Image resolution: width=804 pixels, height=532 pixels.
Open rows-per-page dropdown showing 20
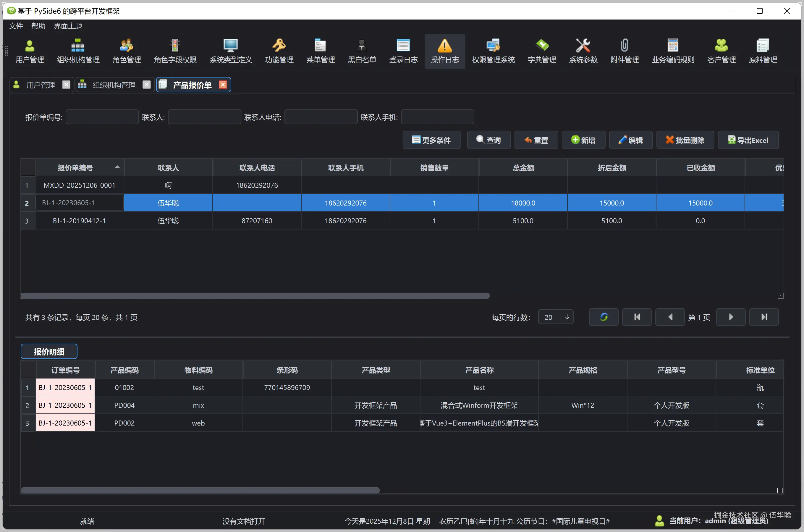point(567,317)
